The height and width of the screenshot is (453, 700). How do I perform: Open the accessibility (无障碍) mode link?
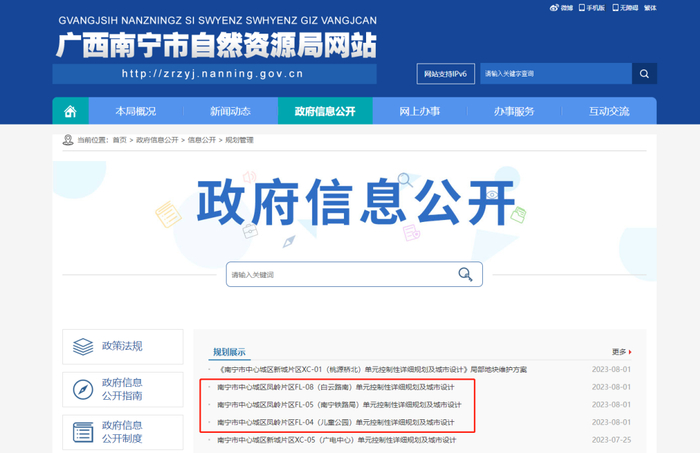point(625,8)
